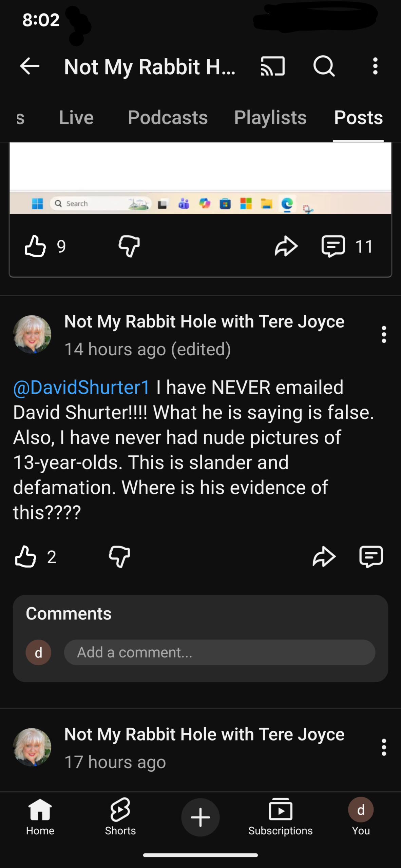Open more options for 17 hours ago post
Screen dimensions: 401x868
tap(384, 747)
